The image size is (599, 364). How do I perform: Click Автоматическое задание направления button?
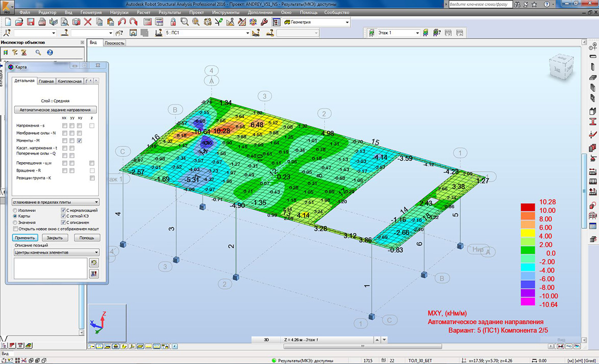pos(56,110)
